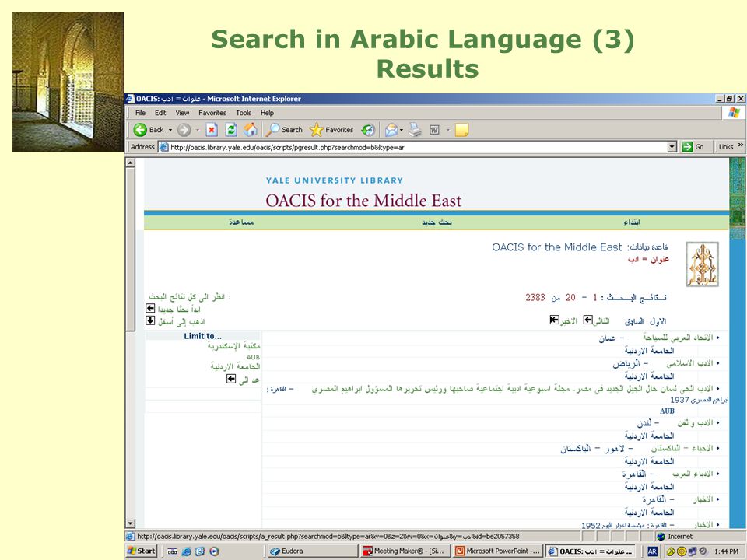Switch to Microsoft PowerPoint taskbar button
Screen dimensions: 747x560
pyautogui.click(x=497, y=551)
